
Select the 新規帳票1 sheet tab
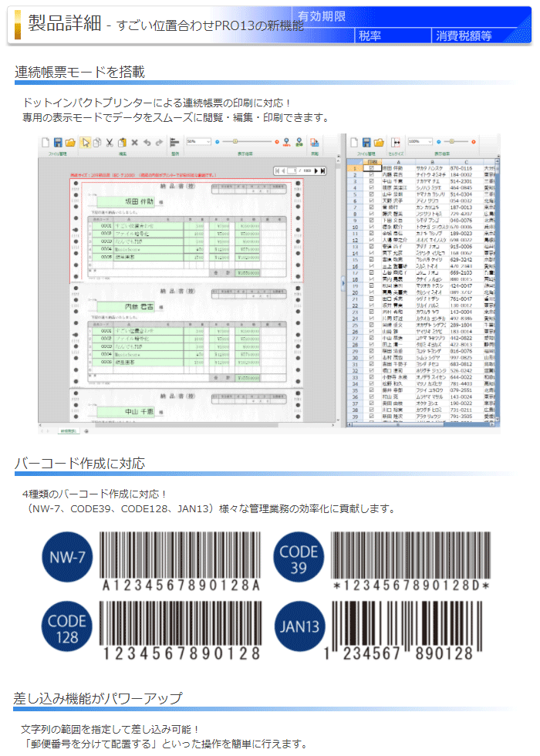(69, 431)
